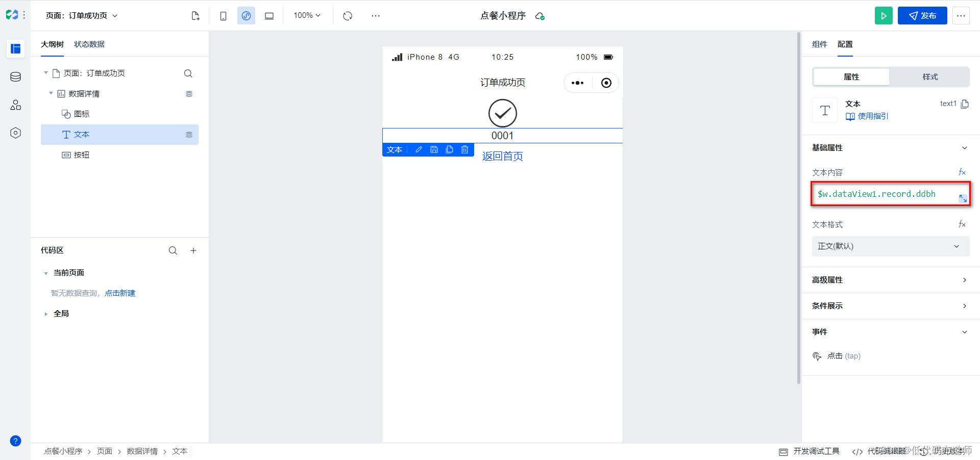Select the mini program preview mode icon
Screen dimensions: 980x460
[246, 16]
